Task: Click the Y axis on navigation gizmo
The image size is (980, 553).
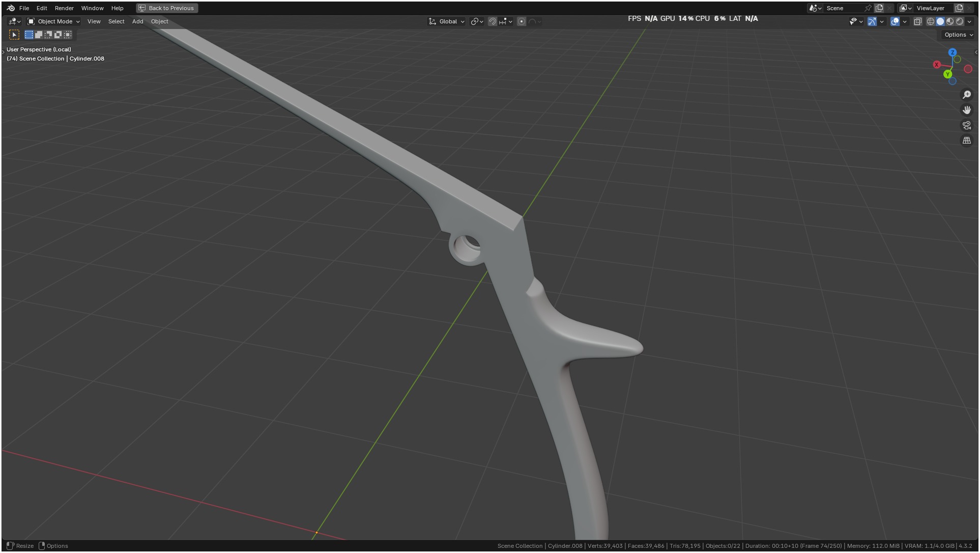Action: point(947,74)
